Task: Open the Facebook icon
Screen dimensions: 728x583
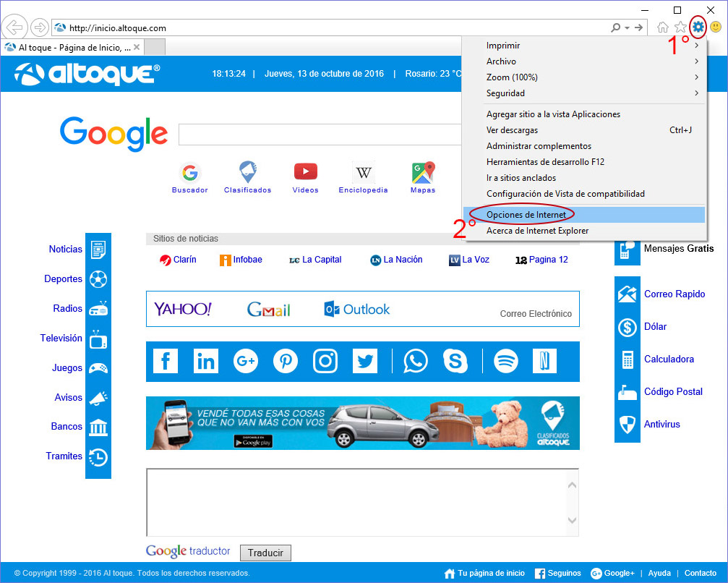Action: coord(166,361)
